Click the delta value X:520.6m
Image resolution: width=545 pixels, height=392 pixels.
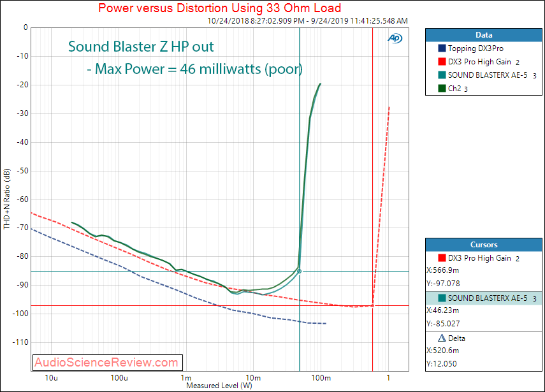(442, 351)
